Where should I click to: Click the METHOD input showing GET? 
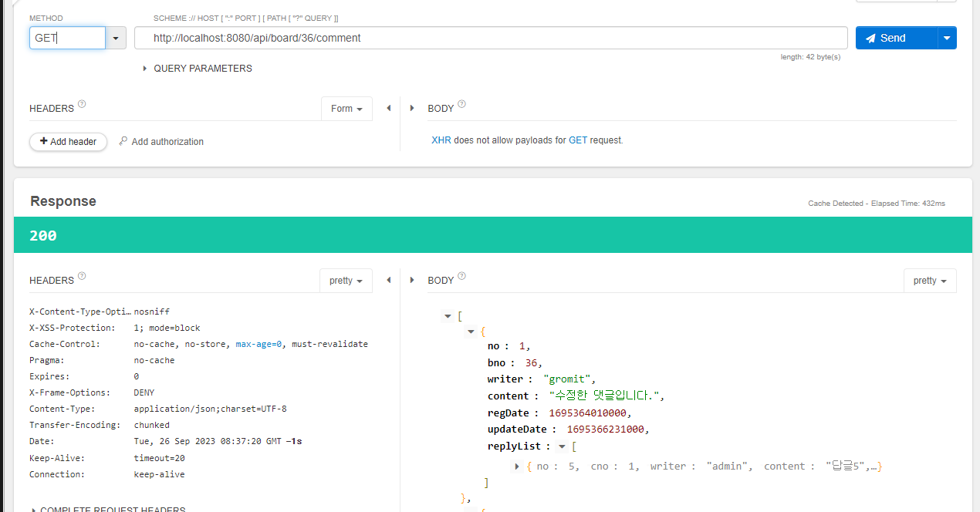[x=67, y=38]
